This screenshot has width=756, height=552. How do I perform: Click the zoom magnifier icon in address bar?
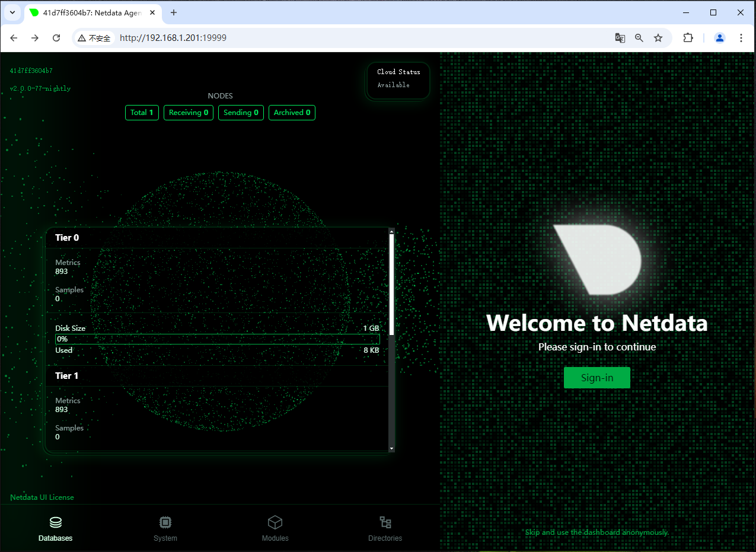point(639,38)
